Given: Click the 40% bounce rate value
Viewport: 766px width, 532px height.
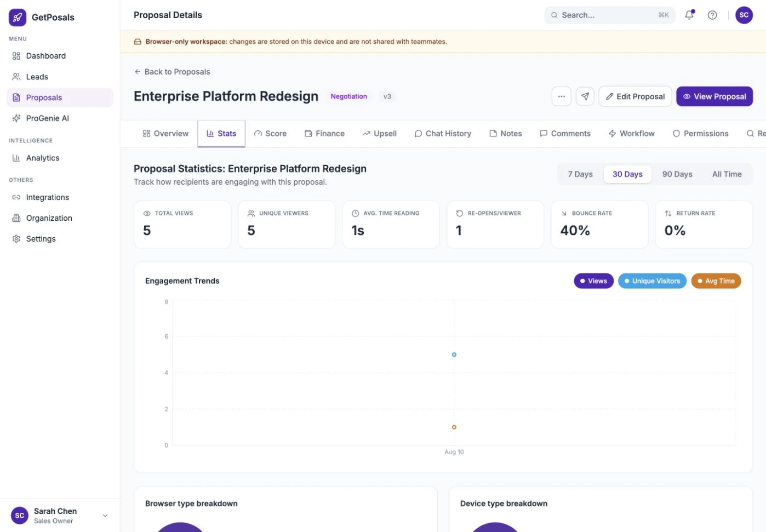Looking at the screenshot, I should click(x=575, y=231).
